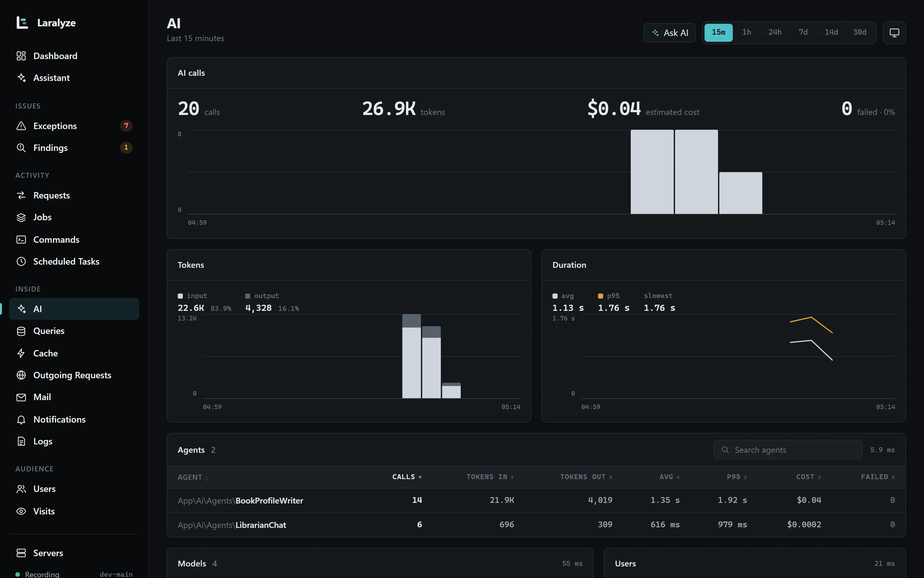Open Jobs via layers icon
924x578 pixels.
[21, 217]
